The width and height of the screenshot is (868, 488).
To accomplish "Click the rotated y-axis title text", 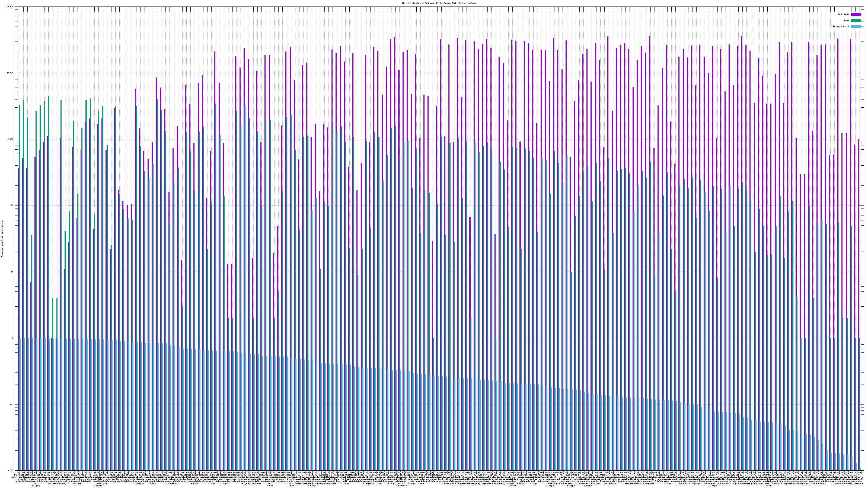I will (x=2, y=239).
